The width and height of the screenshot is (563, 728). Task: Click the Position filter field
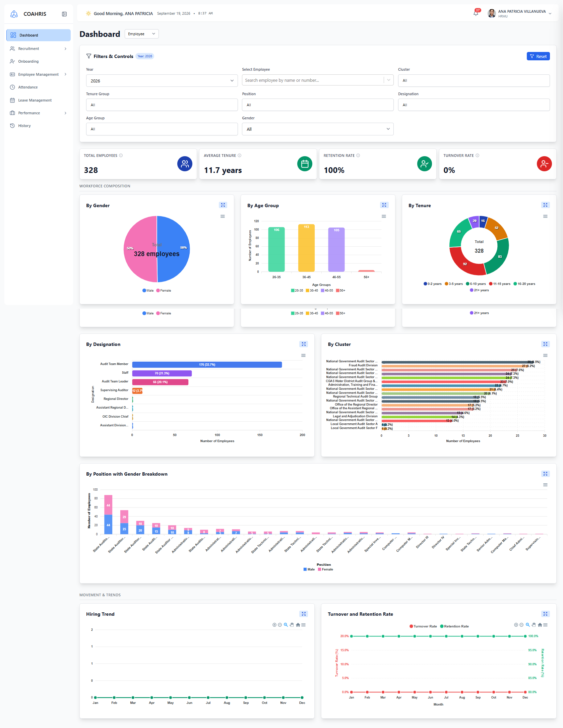[x=318, y=105]
